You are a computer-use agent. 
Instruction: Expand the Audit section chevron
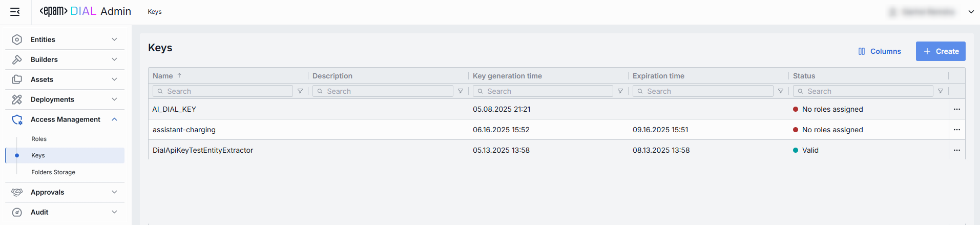coord(114,212)
